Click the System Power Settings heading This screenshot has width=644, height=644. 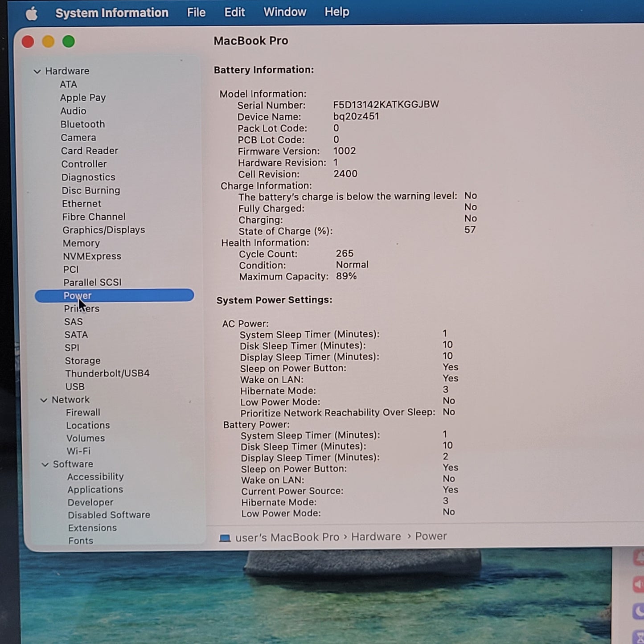pyautogui.click(x=275, y=300)
